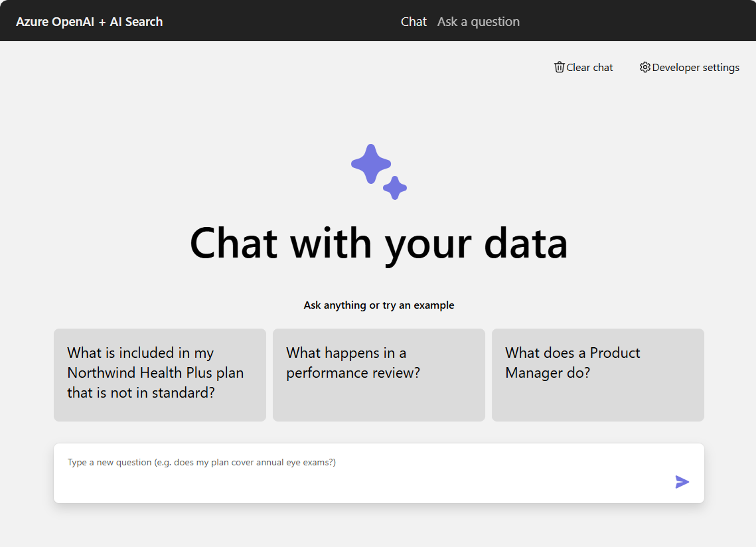Click the Azure OpenAI + AI Search title
The height and width of the screenshot is (547, 756).
(89, 21)
